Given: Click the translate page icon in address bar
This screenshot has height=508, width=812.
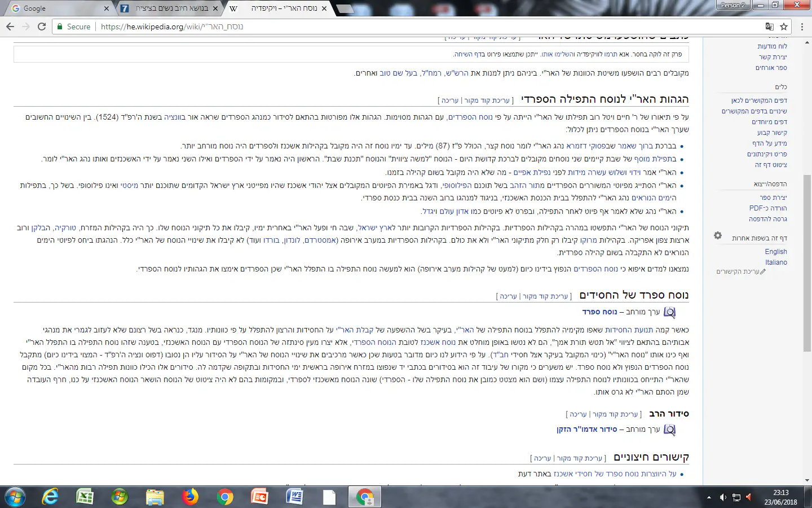Looking at the screenshot, I should (769, 27).
